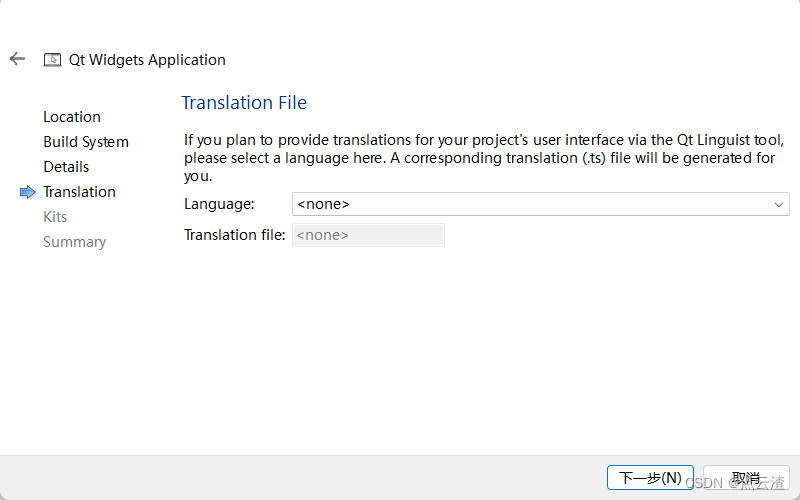The image size is (800, 500).
Task: Open the Summary wizard step
Action: 74,242
